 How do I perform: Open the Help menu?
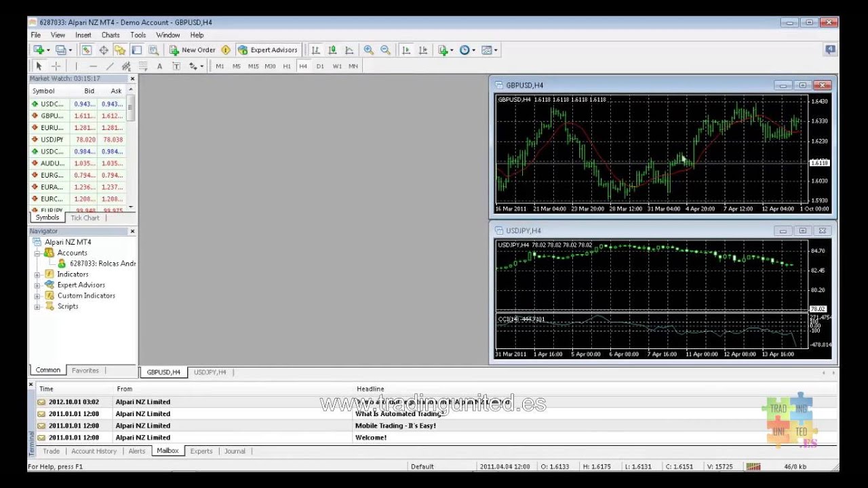pyautogui.click(x=197, y=35)
